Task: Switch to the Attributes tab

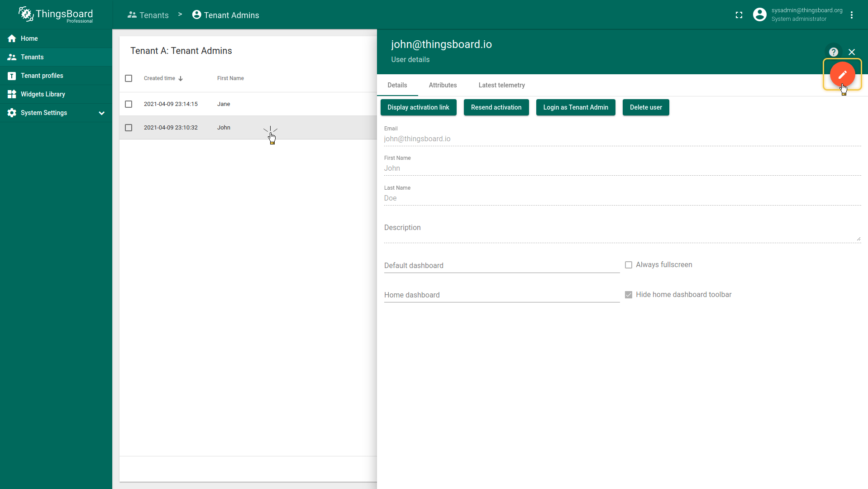Action: point(443,85)
